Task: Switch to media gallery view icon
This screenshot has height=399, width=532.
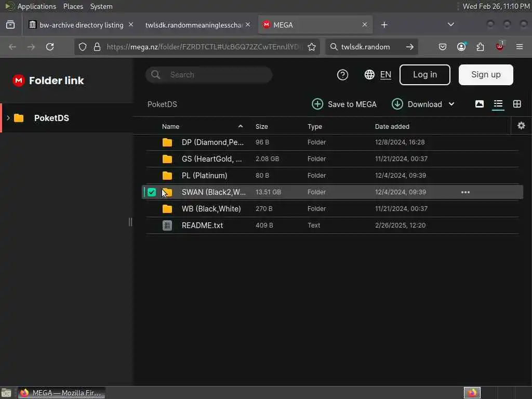Action: [x=479, y=104]
